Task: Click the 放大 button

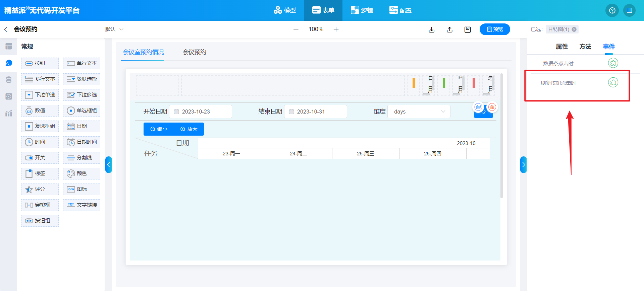Action: tap(189, 129)
